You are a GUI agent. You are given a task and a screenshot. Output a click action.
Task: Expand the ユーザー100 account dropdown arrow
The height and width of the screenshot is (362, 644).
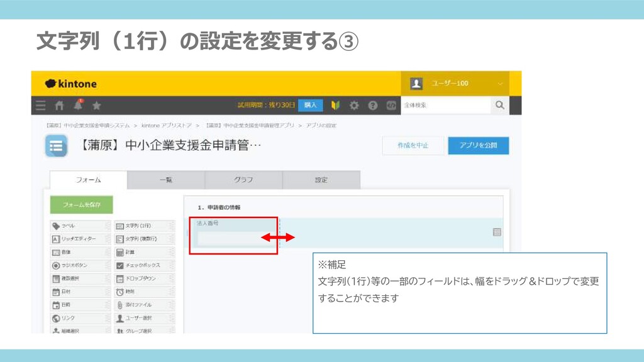pyautogui.click(x=500, y=84)
